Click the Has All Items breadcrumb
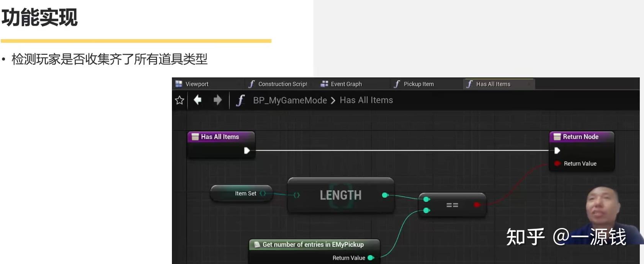The height and width of the screenshot is (264, 644). tap(366, 100)
